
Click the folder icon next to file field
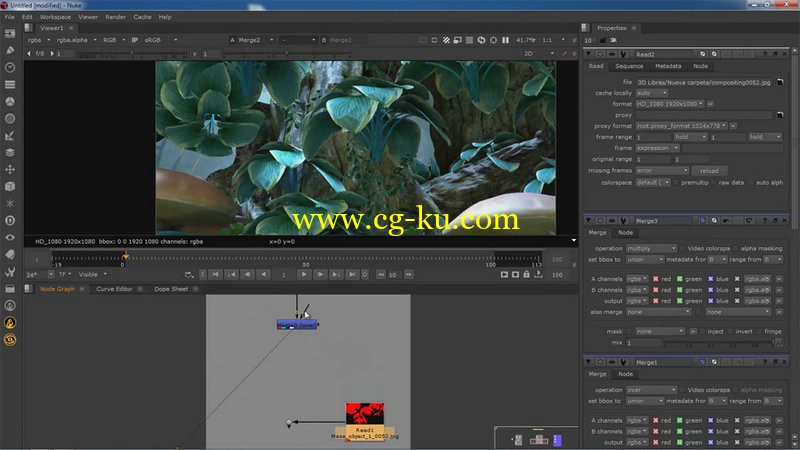point(780,82)
